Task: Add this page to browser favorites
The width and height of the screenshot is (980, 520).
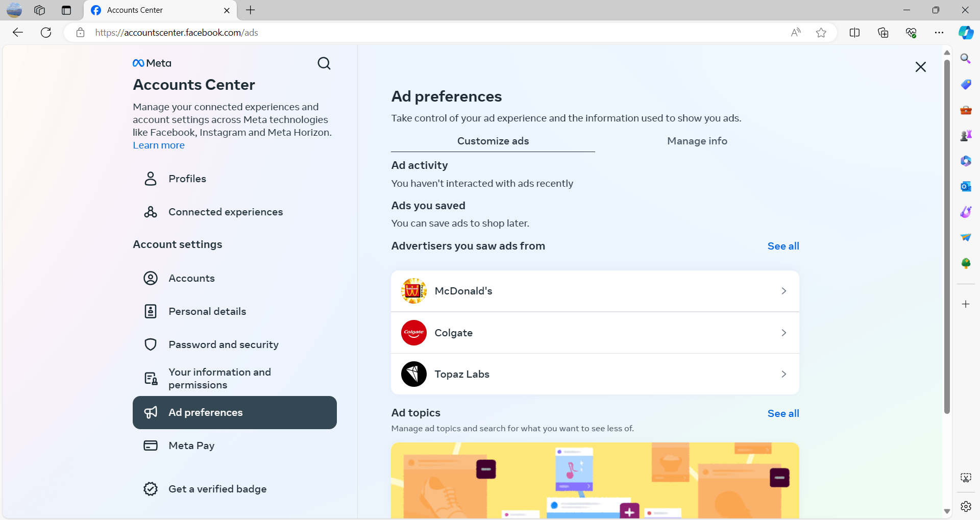Action: [821, 33]
